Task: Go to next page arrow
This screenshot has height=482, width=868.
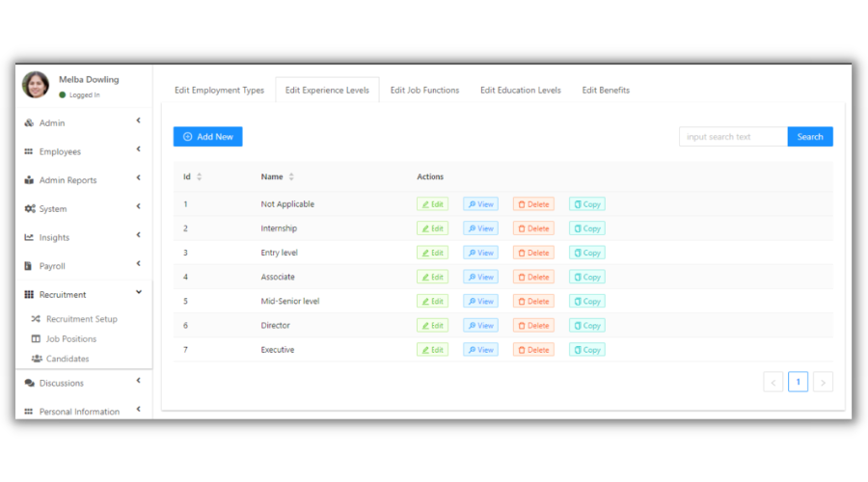Action: pyautogui.click(x=823, y=383)
